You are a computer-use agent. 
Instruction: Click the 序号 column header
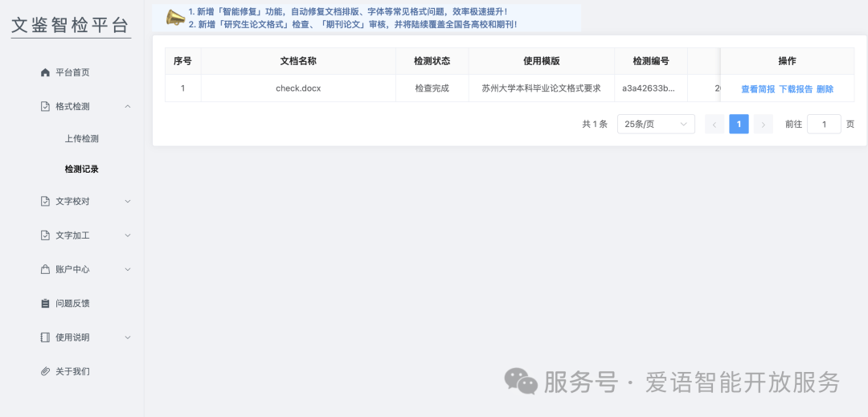tap(182, 61)
